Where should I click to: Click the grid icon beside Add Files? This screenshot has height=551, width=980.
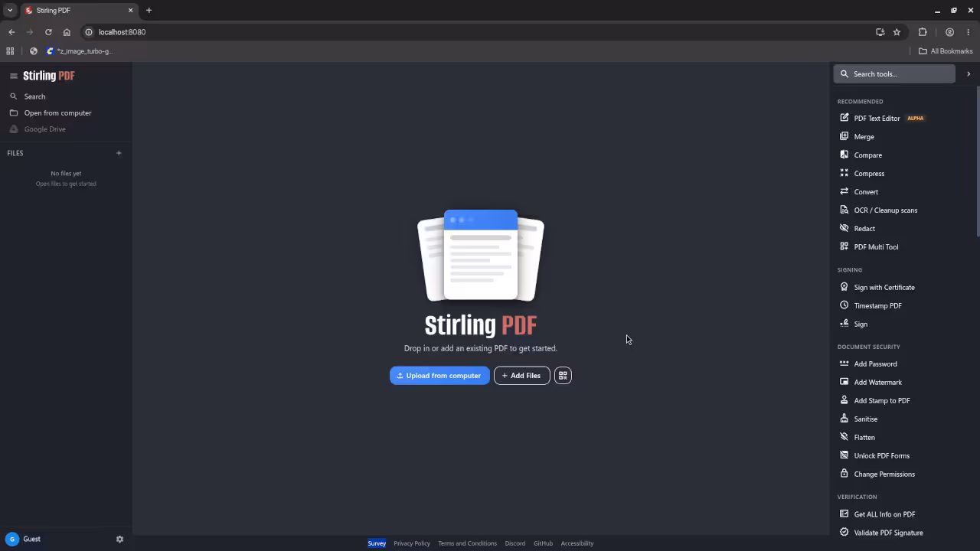[563, 376]
